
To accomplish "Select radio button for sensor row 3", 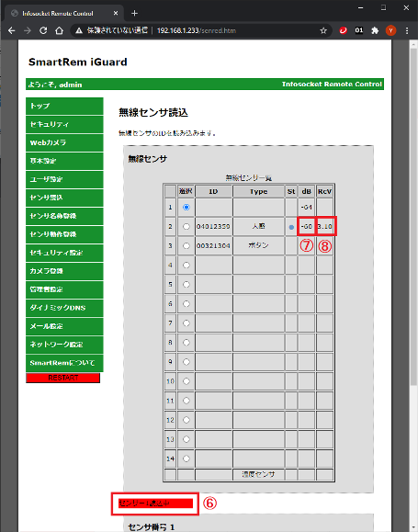I will coord(186,245).
